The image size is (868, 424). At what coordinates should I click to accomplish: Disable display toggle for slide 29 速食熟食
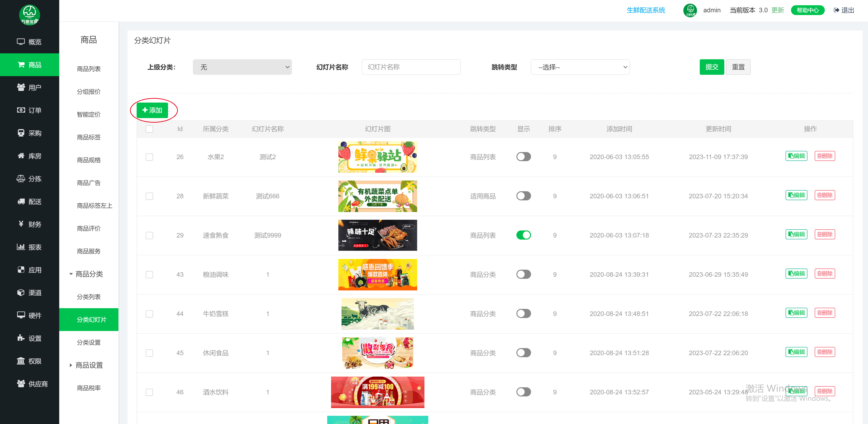coord(523,235)
